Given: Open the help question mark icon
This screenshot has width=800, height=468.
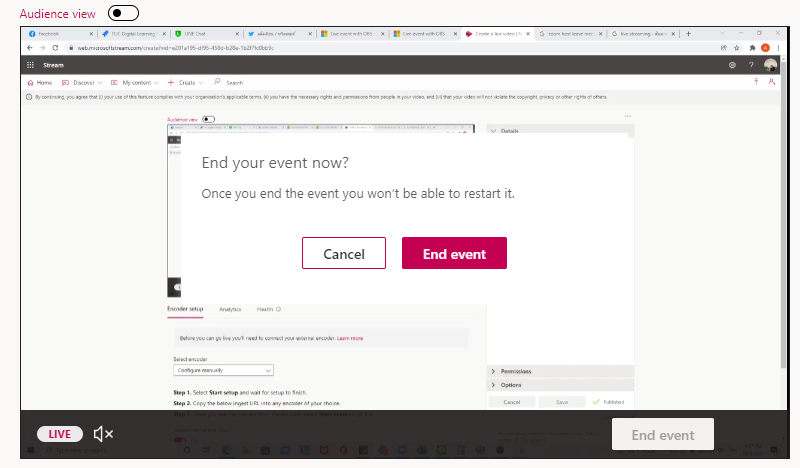Looking at the screenshot, I should pyautogui.click(x=751, y=65).
